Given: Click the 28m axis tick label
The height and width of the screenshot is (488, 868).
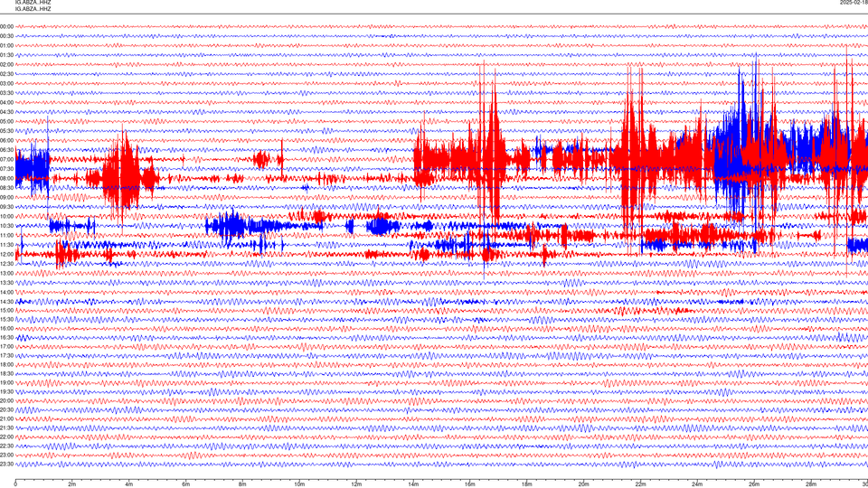Looking at the screenshot, I should click(x=811, y=484).
